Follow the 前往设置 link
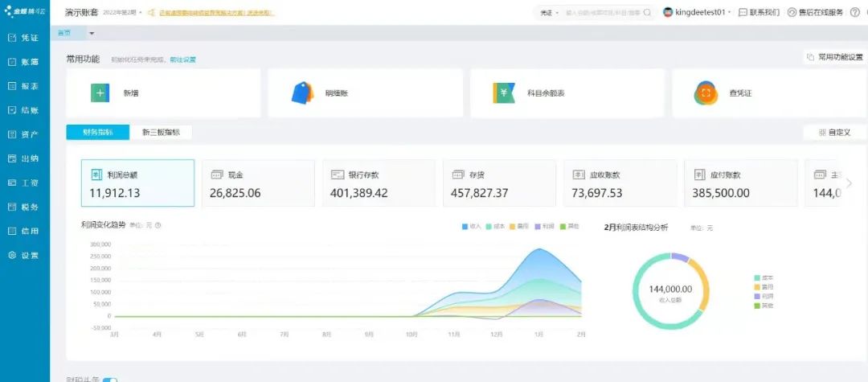The width and height of the screenshot is (868, 382). (x=182, y=60)
